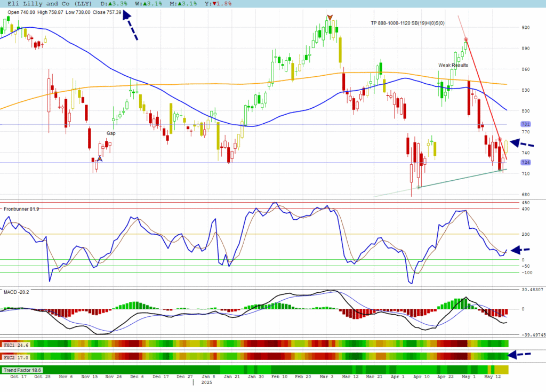Viewport: 546px width, 392px height.
Task: Click the Dec 27 date label
Action: pyautogui.click(x=184, y=377)
